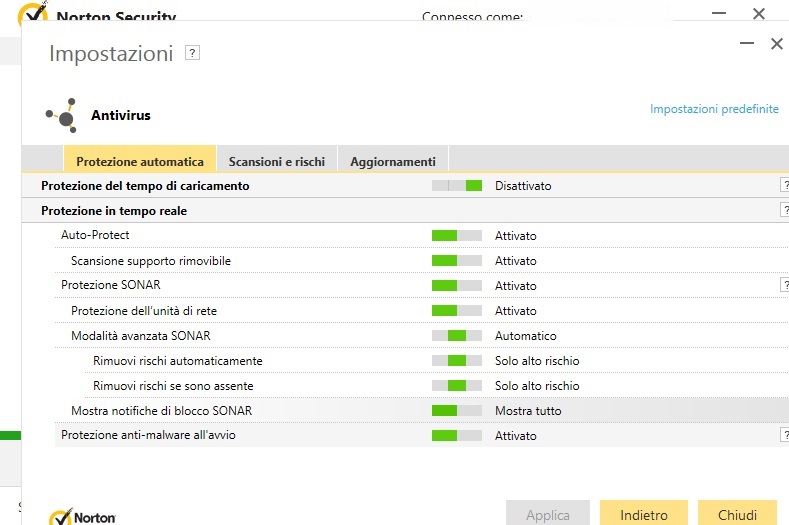Switch to Protezione automatica tab
The image size is (789, 525).
[x=140, y=161]
